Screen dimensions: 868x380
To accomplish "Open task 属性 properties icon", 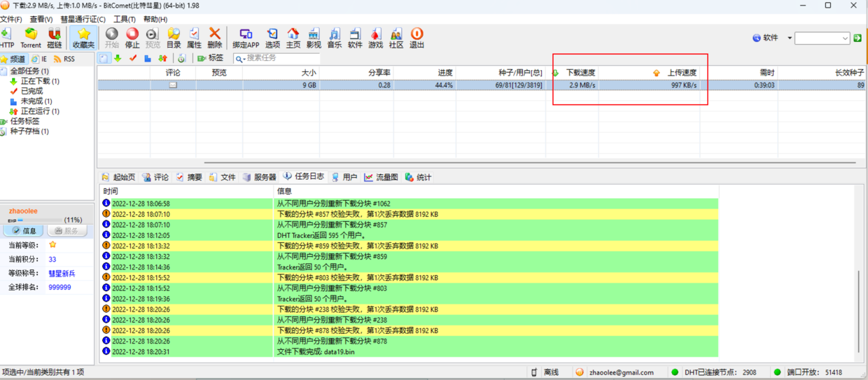I will [x=194, y=38].
